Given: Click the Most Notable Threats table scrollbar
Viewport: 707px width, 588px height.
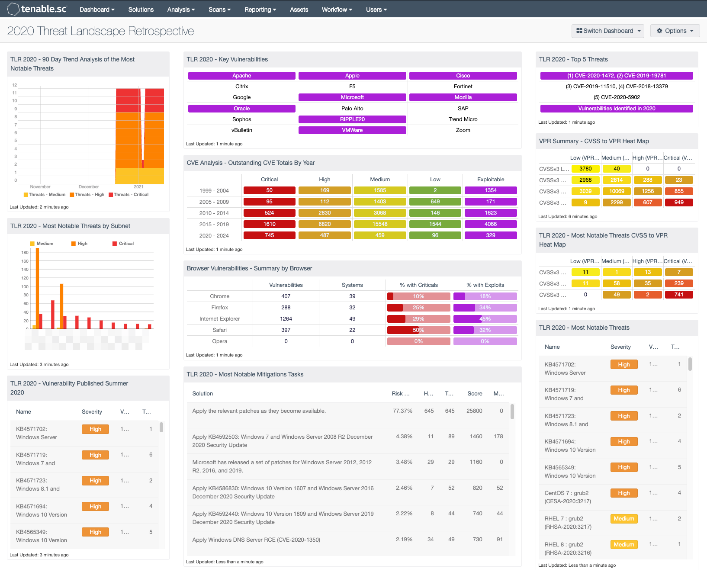Looking at the screenshot, I should [x=690, y=364].
